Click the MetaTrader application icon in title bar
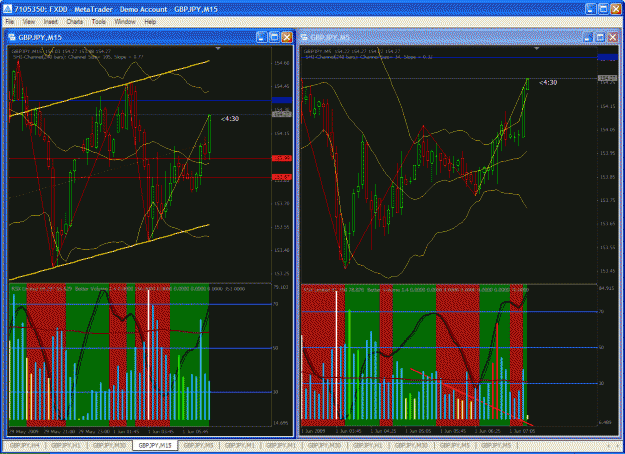This screenshot has height=454, width=625. (7, 9)
